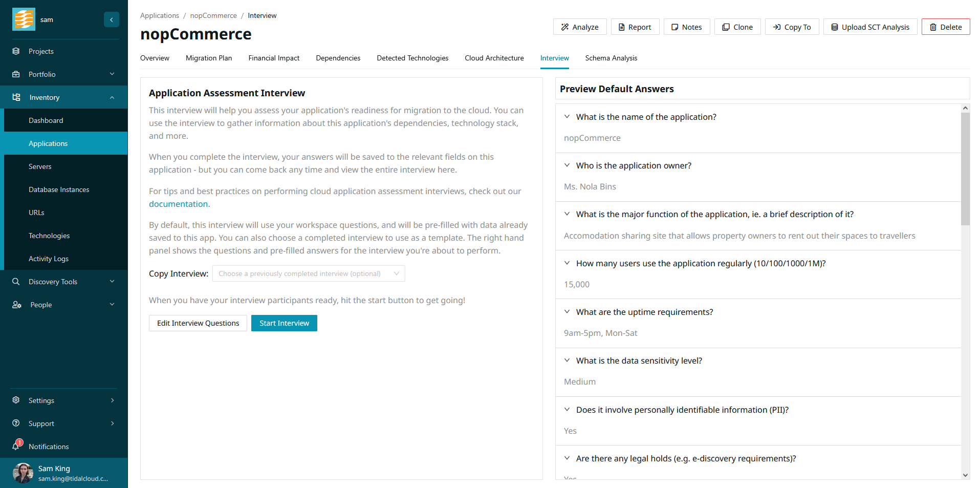The image size is (980, 488).
Task: Collapse the 'Who is the application owner?' question
Action: pyautogui.click(x=567, y=165)
